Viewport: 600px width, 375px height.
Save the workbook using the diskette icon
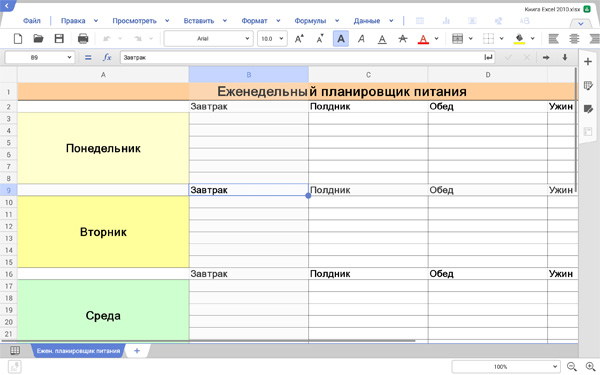pos(59,39)
